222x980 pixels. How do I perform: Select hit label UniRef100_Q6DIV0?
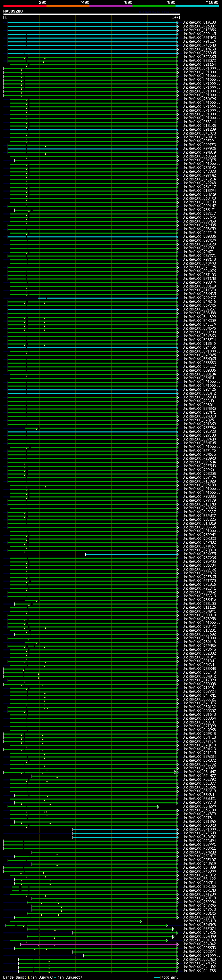[199, 168]
